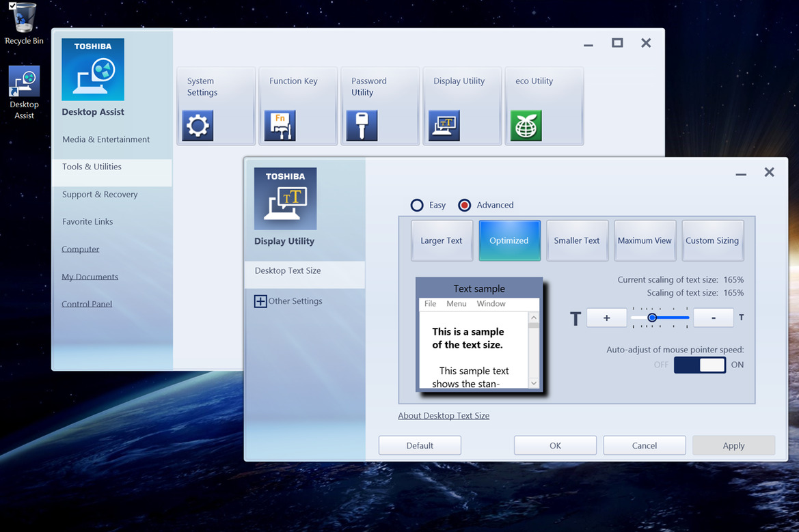
Task: Choose the Optimized preset
Action: pos(510,240)
